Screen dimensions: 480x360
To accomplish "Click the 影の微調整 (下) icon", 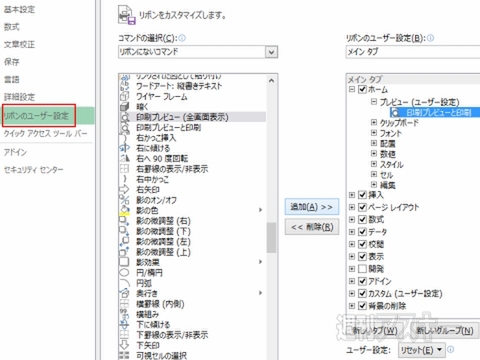I will [x=124, y=231].
